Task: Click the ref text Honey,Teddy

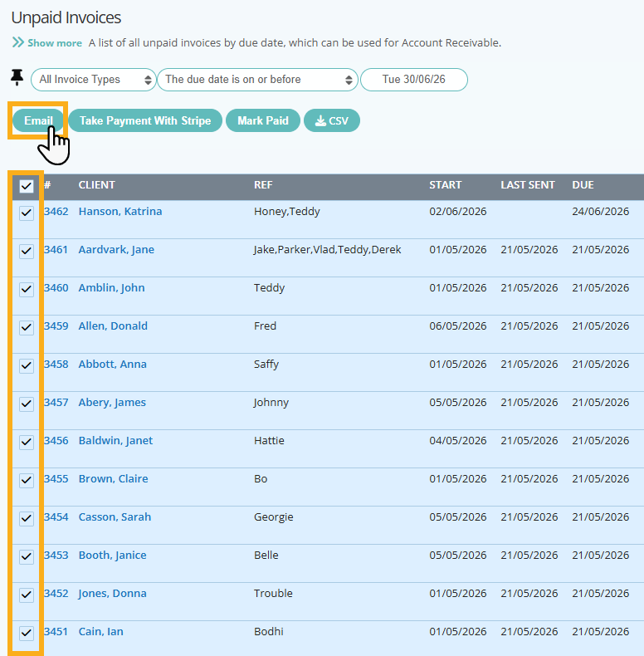Action: 287,211
